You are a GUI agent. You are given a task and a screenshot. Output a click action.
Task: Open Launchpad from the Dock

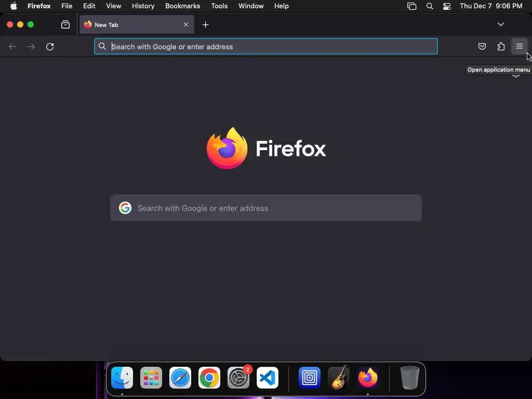point(151,377)
